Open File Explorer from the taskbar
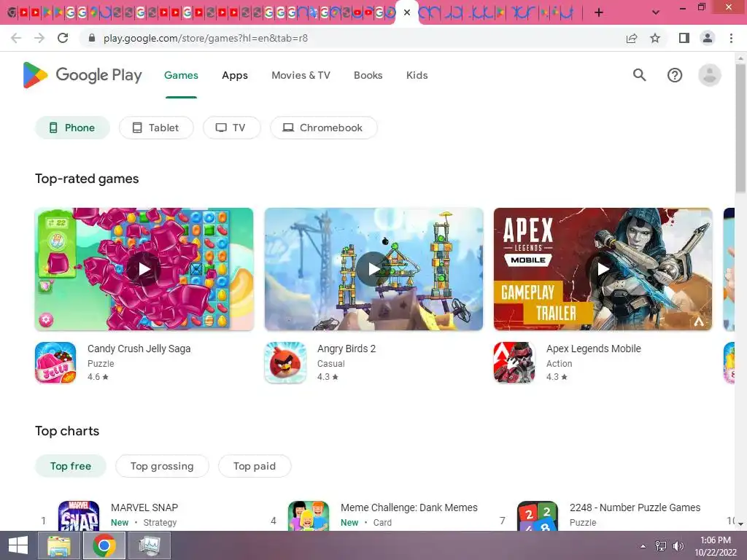747x560 pixels. pos(59,545)
